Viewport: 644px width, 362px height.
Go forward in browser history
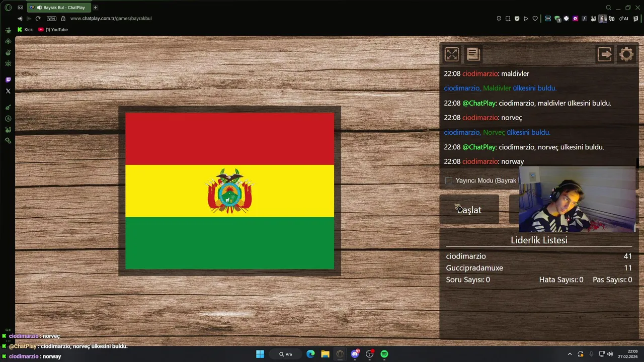click(x=29, y=19)
